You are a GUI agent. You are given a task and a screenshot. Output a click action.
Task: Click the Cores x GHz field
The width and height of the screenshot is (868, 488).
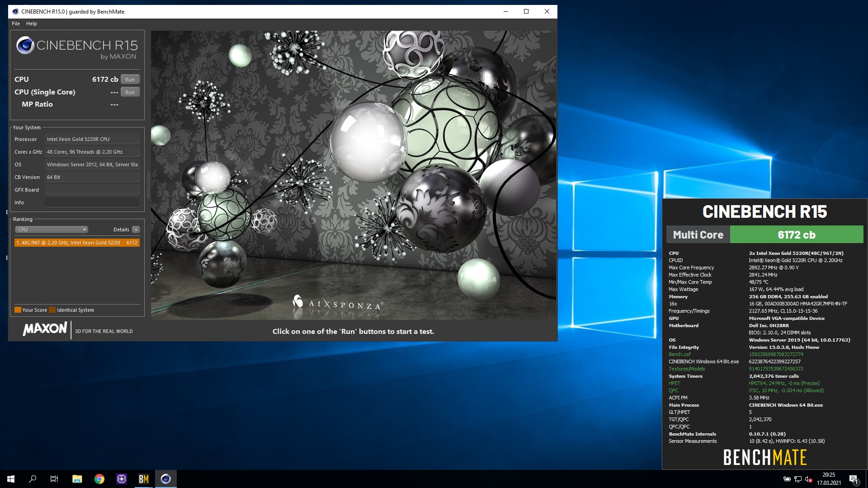[92, 152]
